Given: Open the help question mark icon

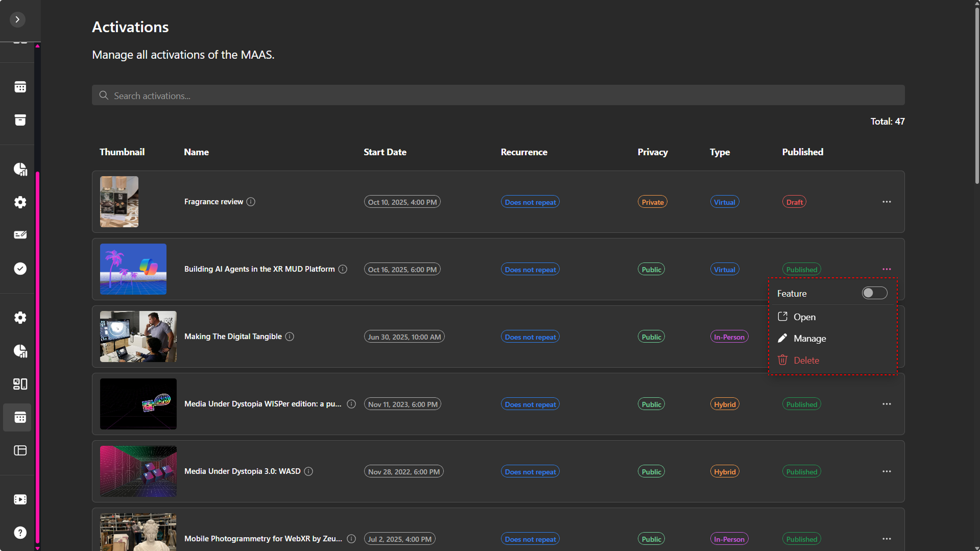Looking at the screenshot, I should (x=20, y=533).
